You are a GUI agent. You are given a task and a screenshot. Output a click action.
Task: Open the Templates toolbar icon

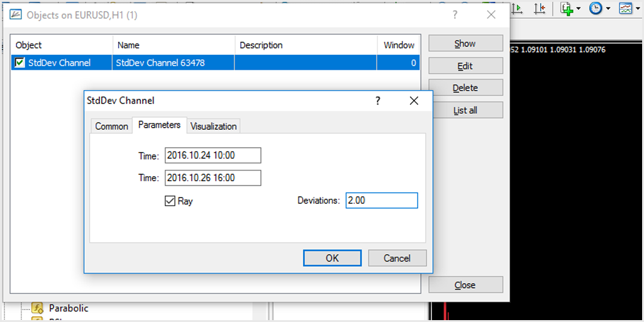625,9
